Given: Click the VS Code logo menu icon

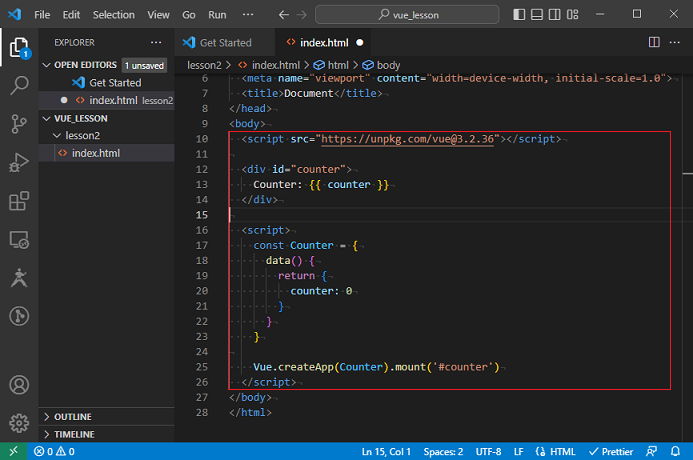Looking at the screenshot, I should point(15,14).
